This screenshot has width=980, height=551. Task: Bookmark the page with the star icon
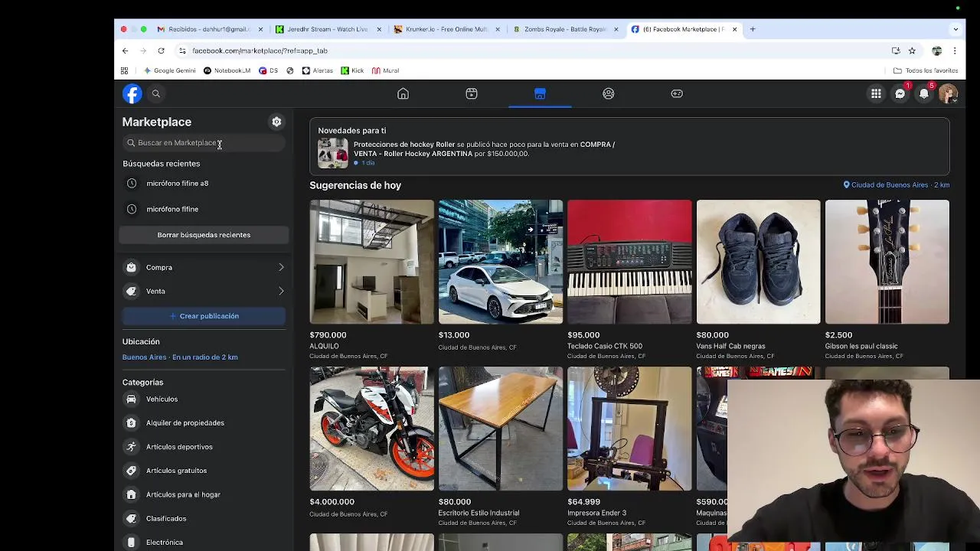click(x=912, y=51)
